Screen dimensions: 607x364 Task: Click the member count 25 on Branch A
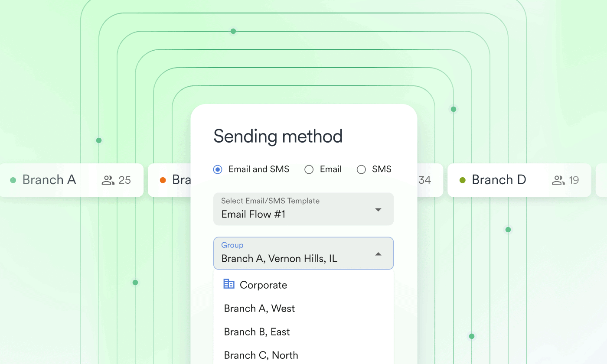point(125,180)
